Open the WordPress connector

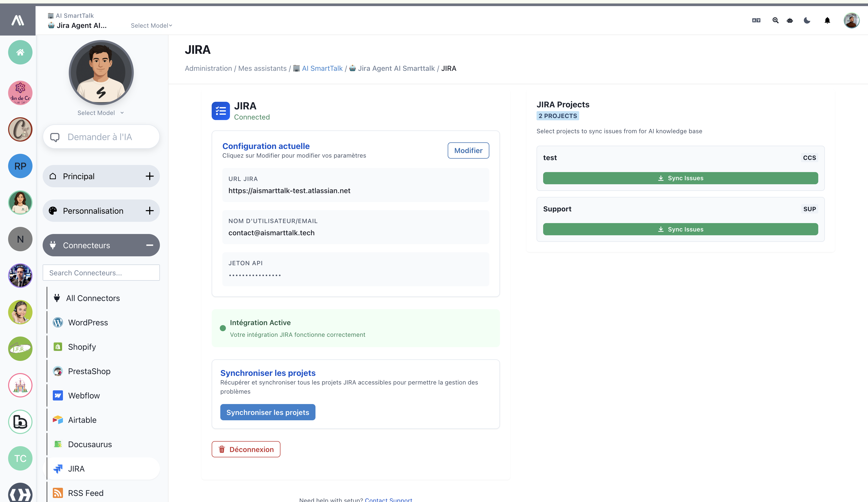coord(88,323)
